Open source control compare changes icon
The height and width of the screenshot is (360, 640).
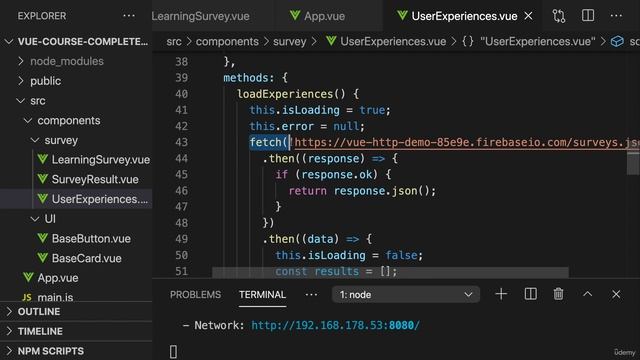[559, 16]
